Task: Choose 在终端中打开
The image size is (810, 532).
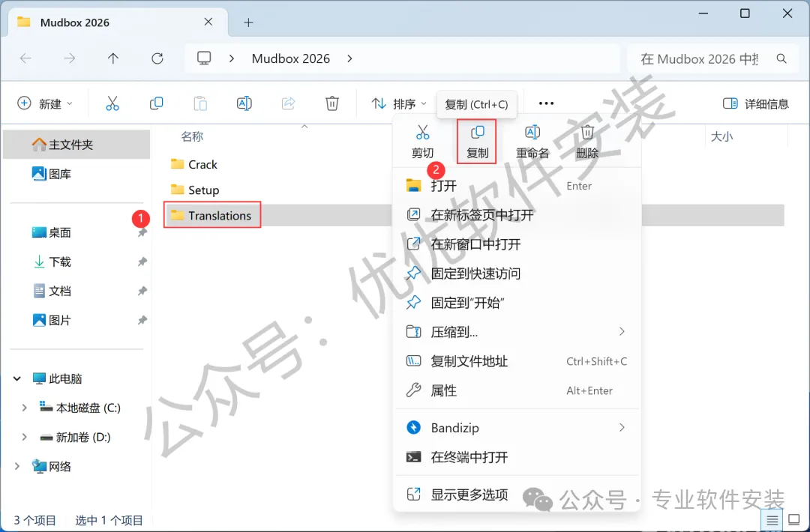Action: pyautogui.click(x=517, y=457)
